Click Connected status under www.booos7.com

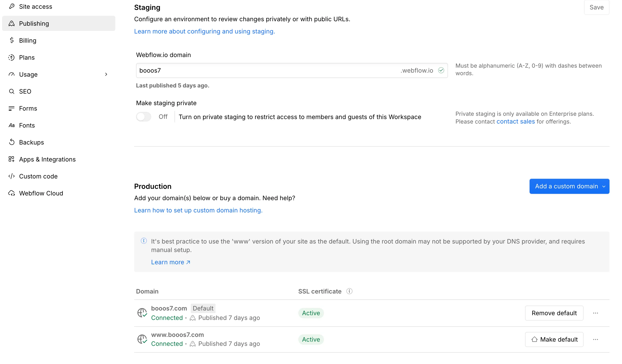point(167,344)
